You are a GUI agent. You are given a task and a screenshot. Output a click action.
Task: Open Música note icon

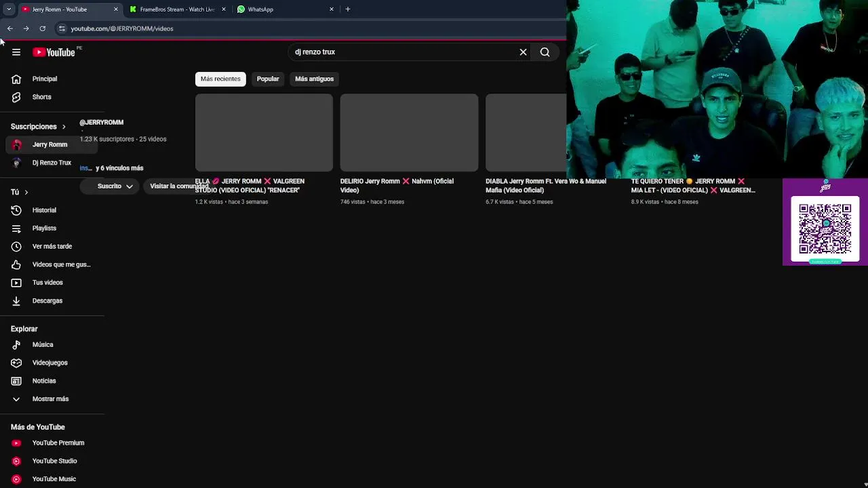16,345
